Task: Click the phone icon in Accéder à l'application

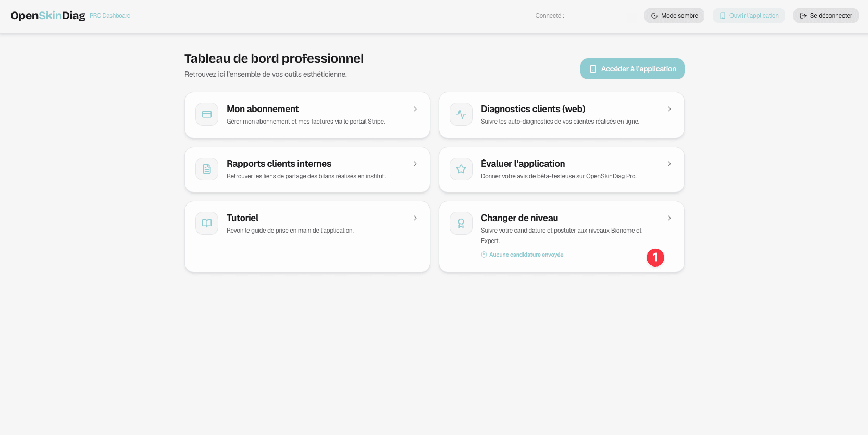Action: (593, 69)
